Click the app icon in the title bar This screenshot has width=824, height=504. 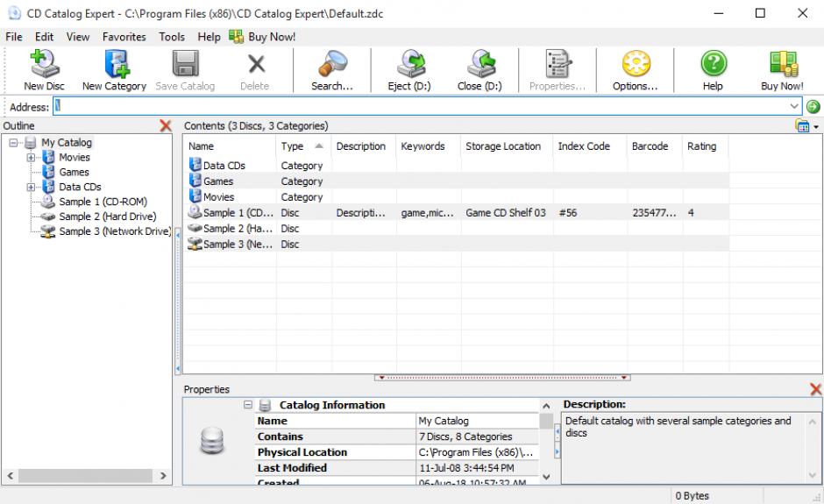coord(14,13)
